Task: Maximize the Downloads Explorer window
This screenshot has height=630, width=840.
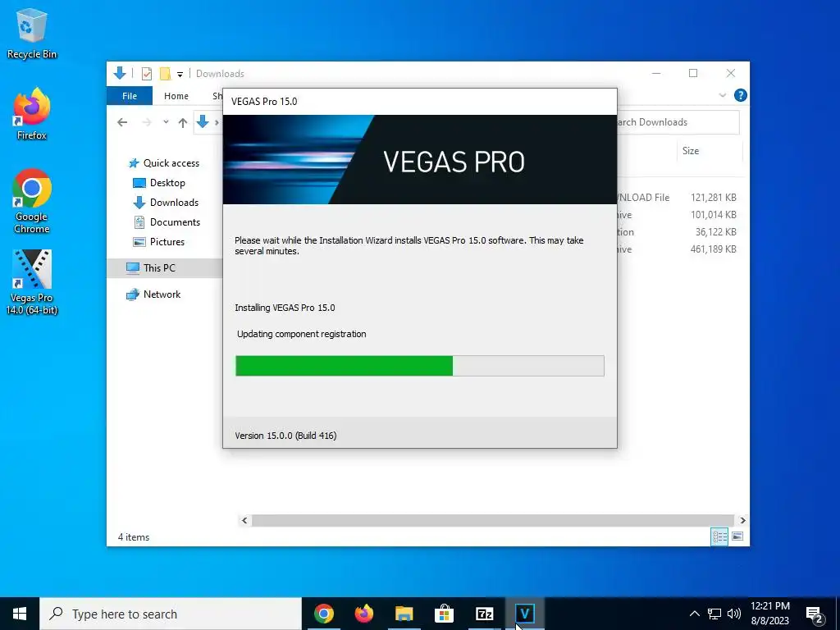Action: click(x=693, y=73)
